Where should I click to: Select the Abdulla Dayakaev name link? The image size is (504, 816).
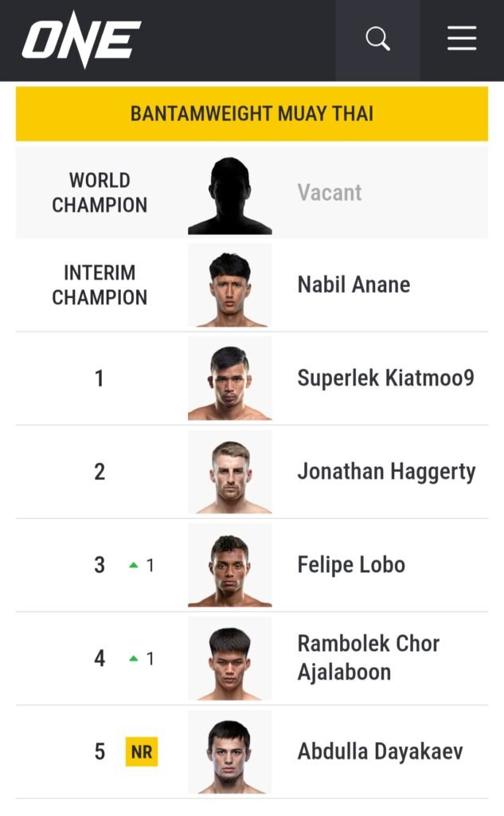381,752
